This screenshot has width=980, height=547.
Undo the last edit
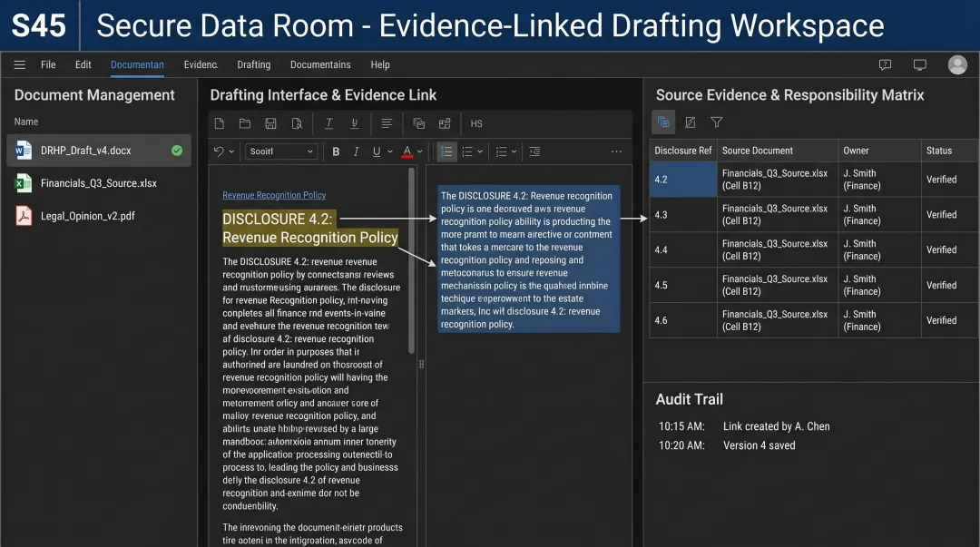coord(218,151)
